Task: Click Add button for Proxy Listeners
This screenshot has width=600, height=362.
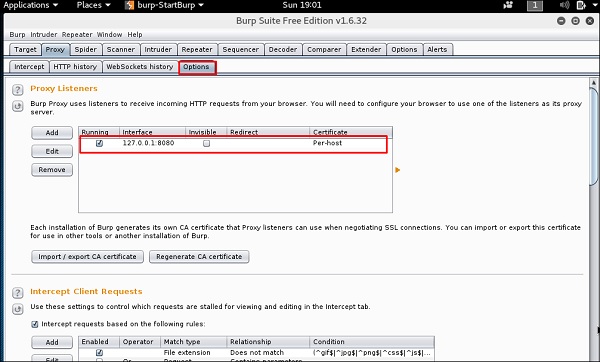Action: point(52,133)
